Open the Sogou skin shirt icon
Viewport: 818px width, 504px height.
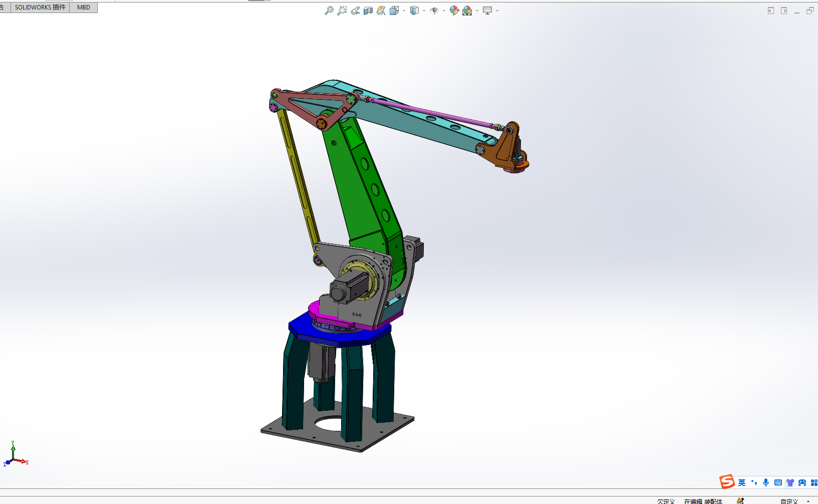click(790, 482)
